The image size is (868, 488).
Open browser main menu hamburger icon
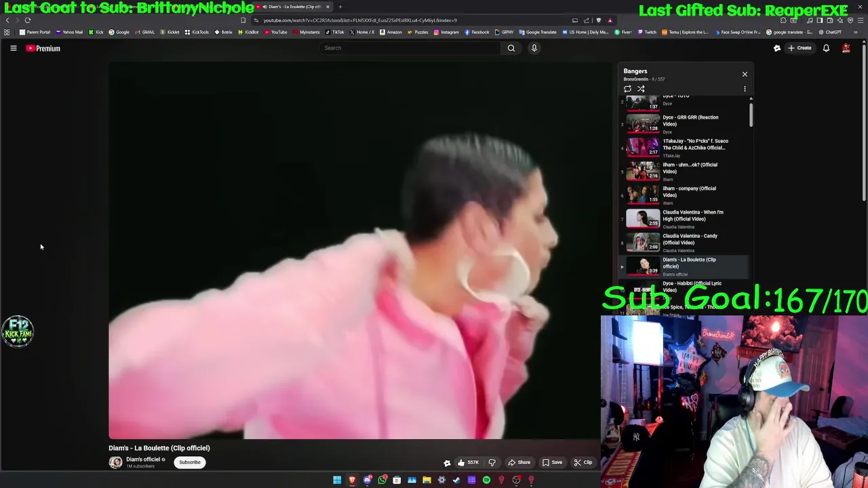click(859, 20)
